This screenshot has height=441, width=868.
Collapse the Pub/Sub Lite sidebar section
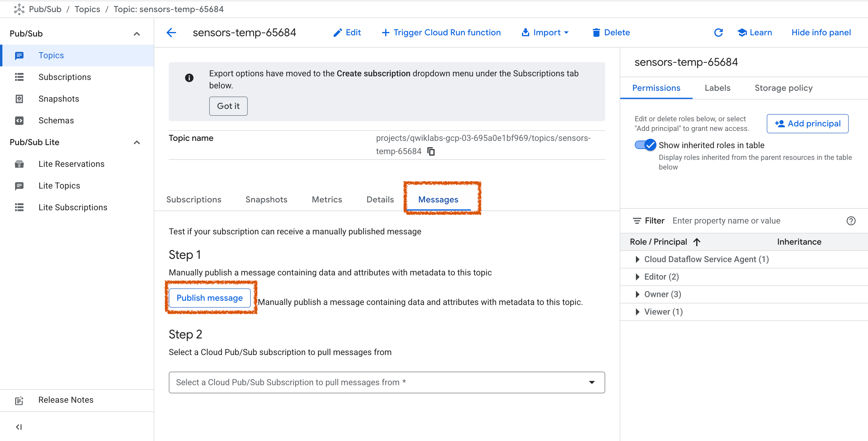pos(137,142)
